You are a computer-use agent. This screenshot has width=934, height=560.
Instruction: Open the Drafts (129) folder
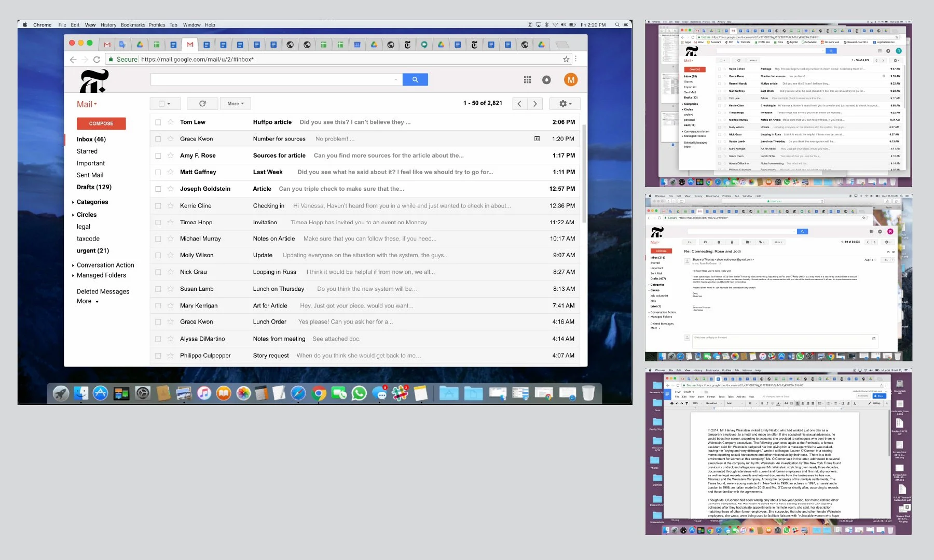point(94,187)
